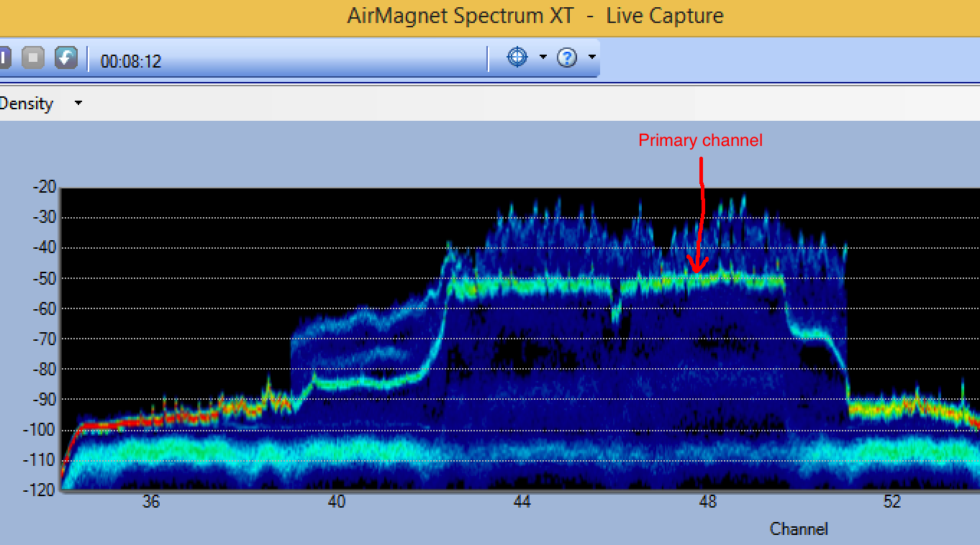This screenshot has width=980, height=545.
Task: Click the Primary channel annotation label
Action: point(699,140)
